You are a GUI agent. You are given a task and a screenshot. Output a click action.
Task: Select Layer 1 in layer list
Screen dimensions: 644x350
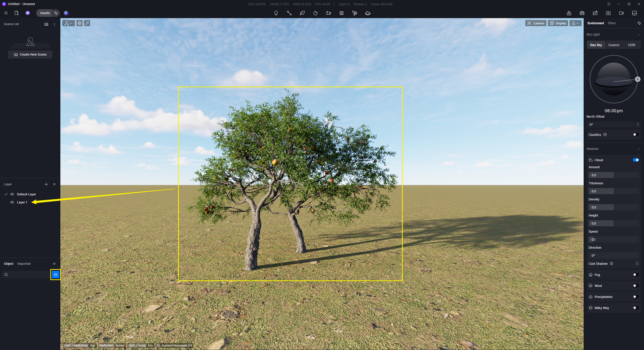22,202
